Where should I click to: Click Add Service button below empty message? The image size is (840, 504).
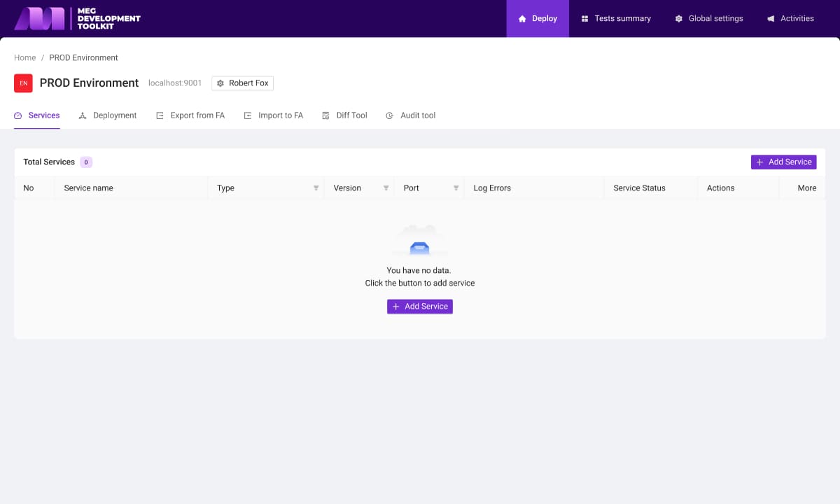420,307
